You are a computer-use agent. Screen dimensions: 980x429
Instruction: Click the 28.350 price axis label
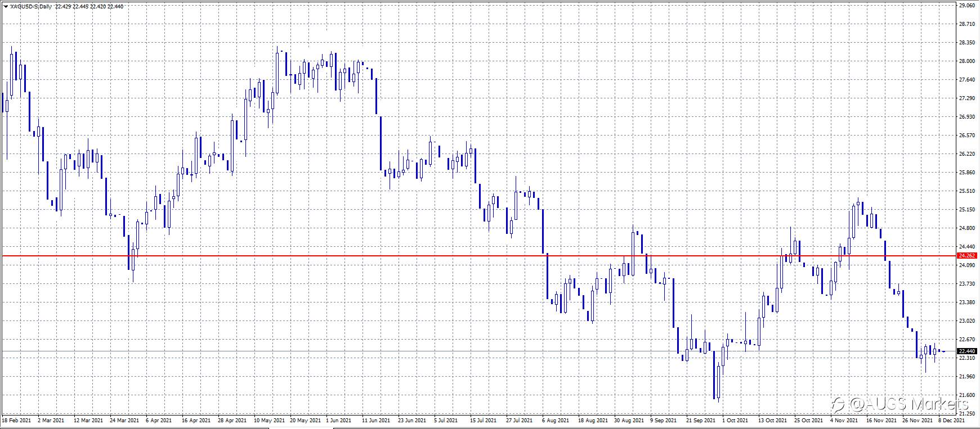click(x=966, y=43)
